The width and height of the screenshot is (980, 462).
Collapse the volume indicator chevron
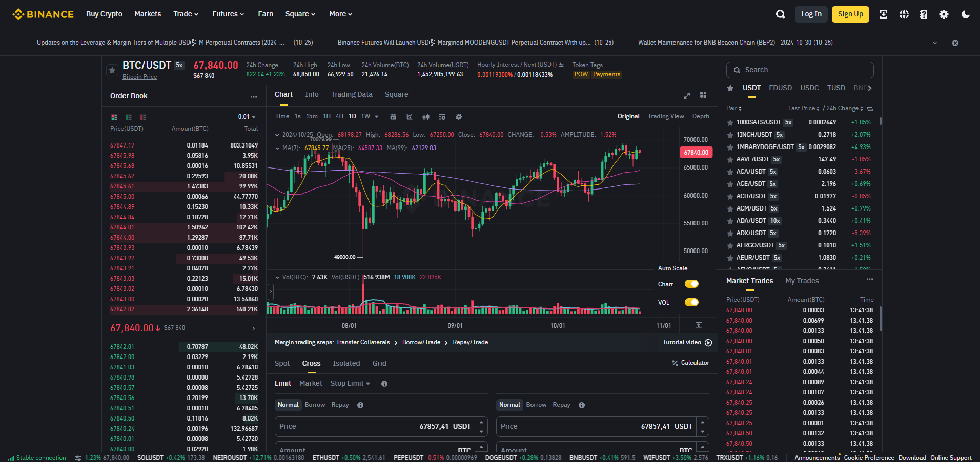277,277
